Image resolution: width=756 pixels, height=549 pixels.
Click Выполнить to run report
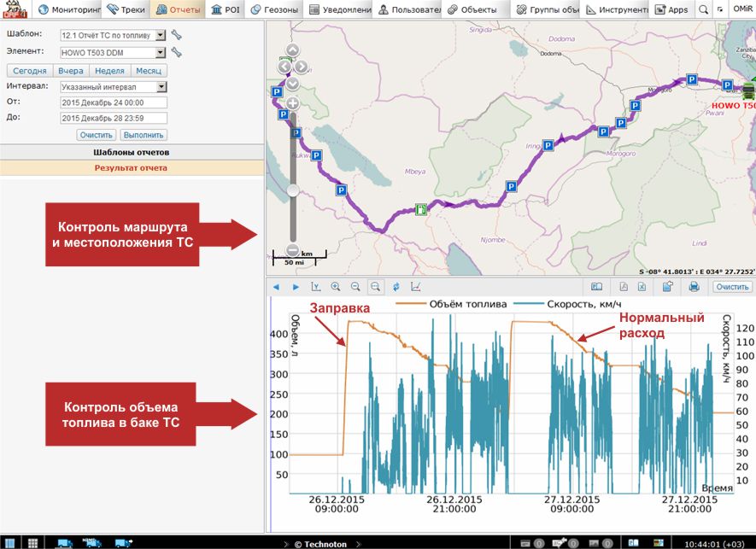(x=144, y=135)
